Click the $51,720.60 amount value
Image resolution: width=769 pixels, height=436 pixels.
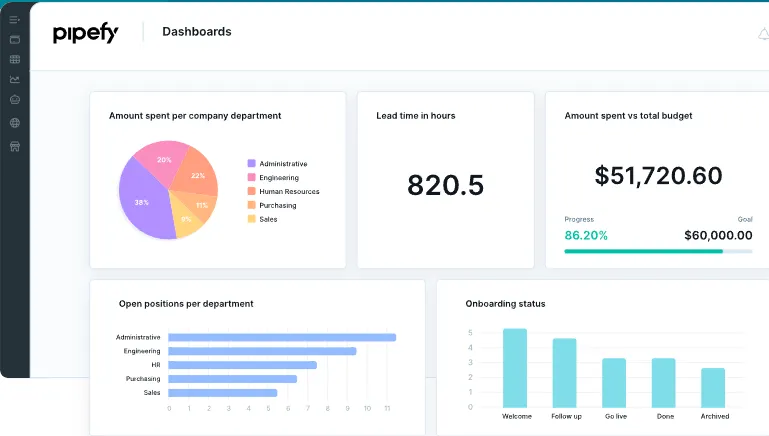click(x=658, y=176)
